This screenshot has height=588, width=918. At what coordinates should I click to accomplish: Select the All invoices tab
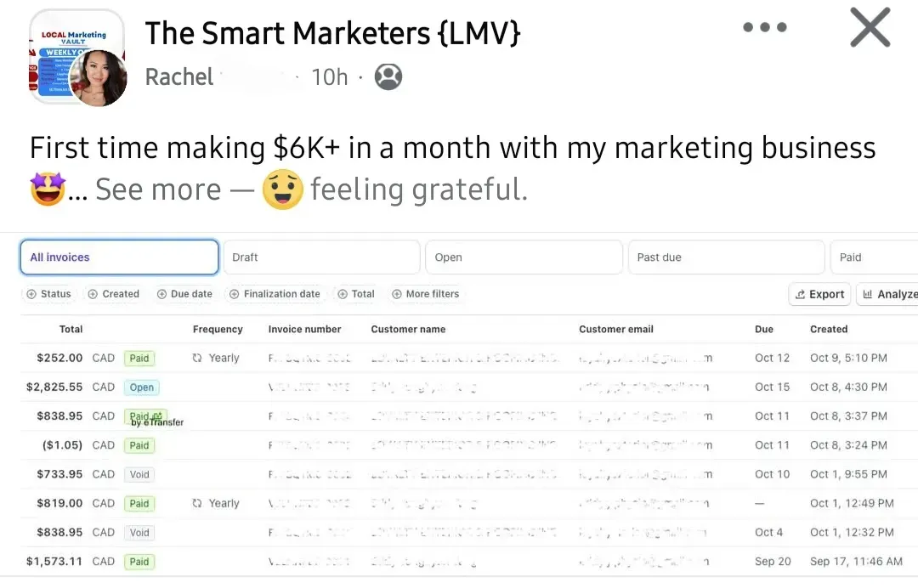[119, 257]
